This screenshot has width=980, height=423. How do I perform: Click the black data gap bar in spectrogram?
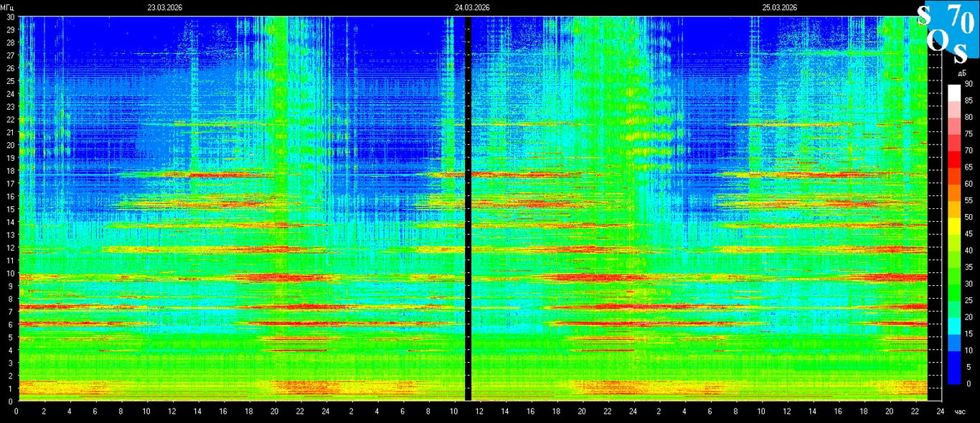click(468, 208)
